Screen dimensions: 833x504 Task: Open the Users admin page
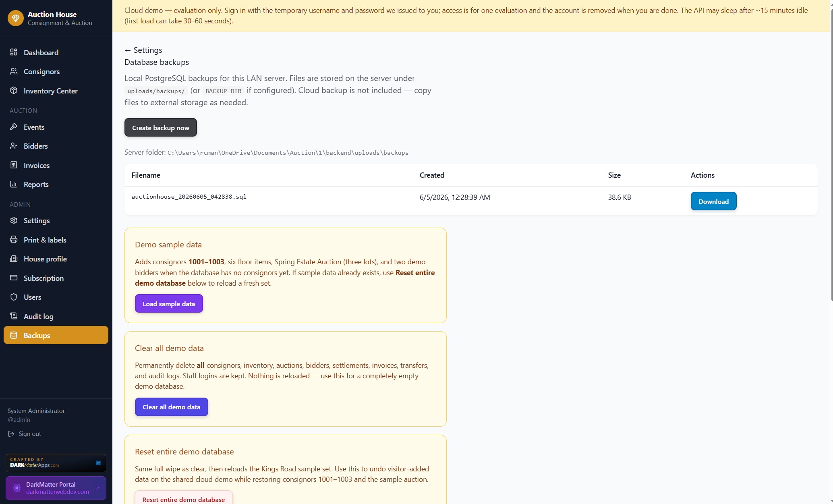[x=56, y=297]
